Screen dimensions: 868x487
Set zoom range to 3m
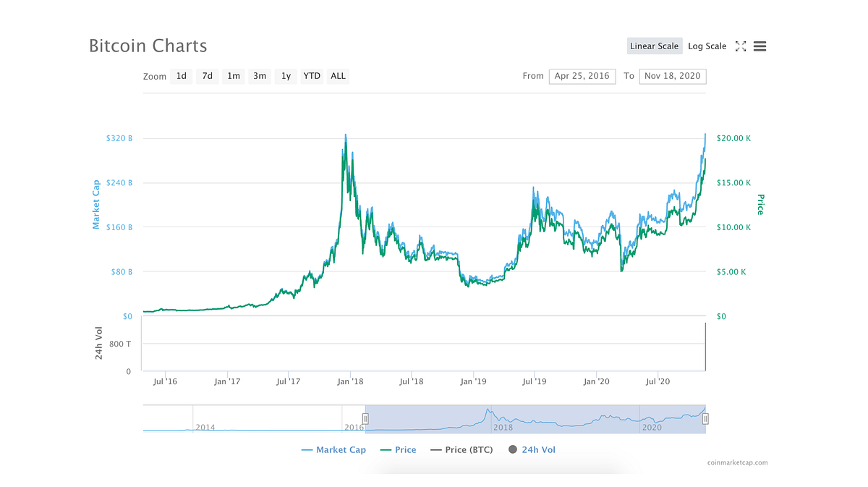260,76
